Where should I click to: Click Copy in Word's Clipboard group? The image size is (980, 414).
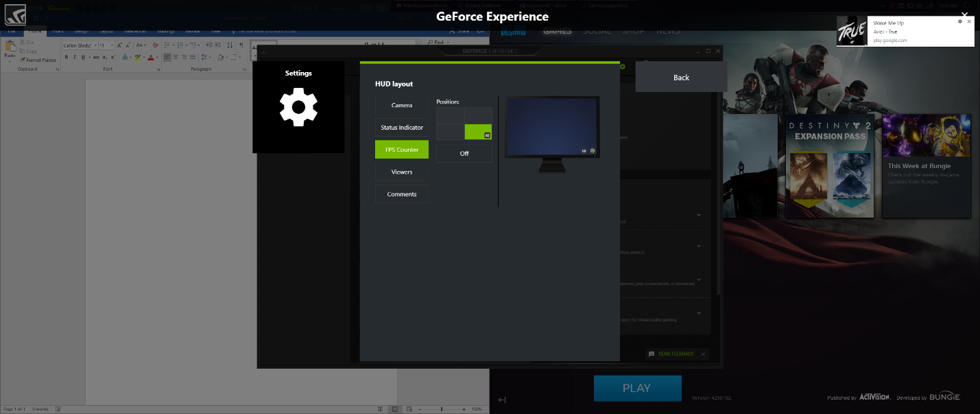[x=28, y=51]
